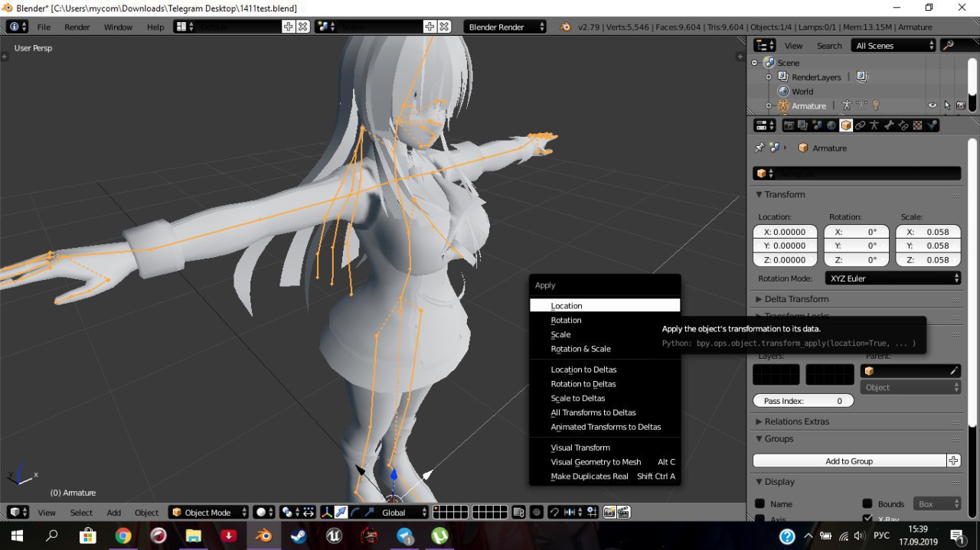Enable the Bounds display checkbox
This screenshot has width=980, height=550.
coord(867,504)
